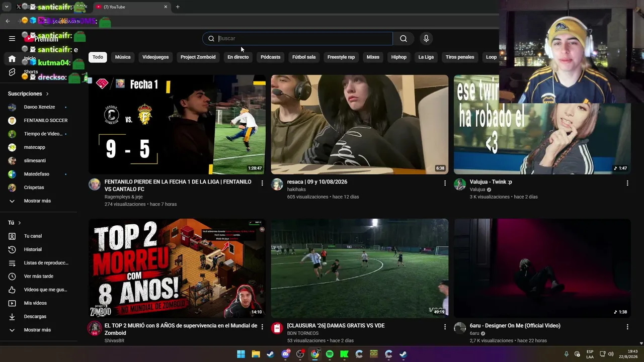
Task: Open options menu for CLAUSURA '26 video
Action: [445, 327]
